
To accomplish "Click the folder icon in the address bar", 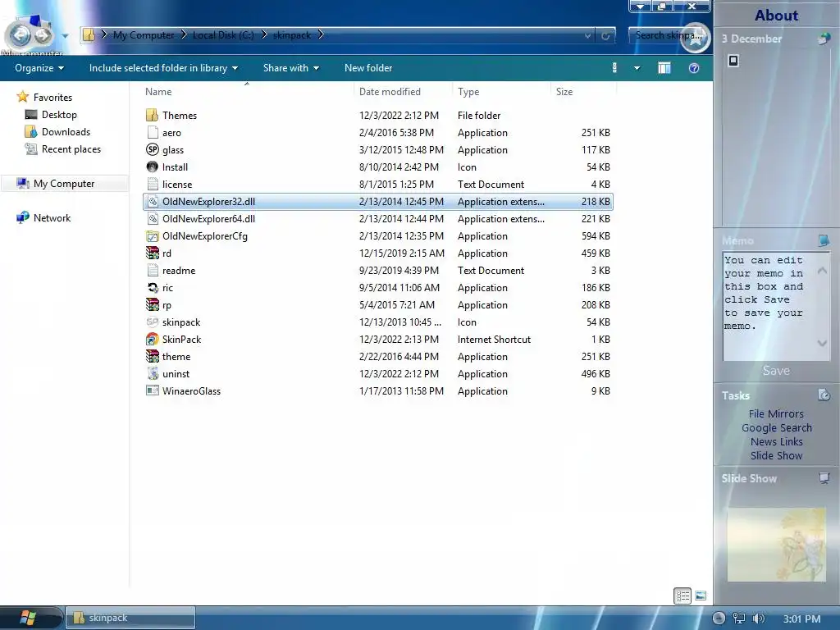I will pos(89,35).
